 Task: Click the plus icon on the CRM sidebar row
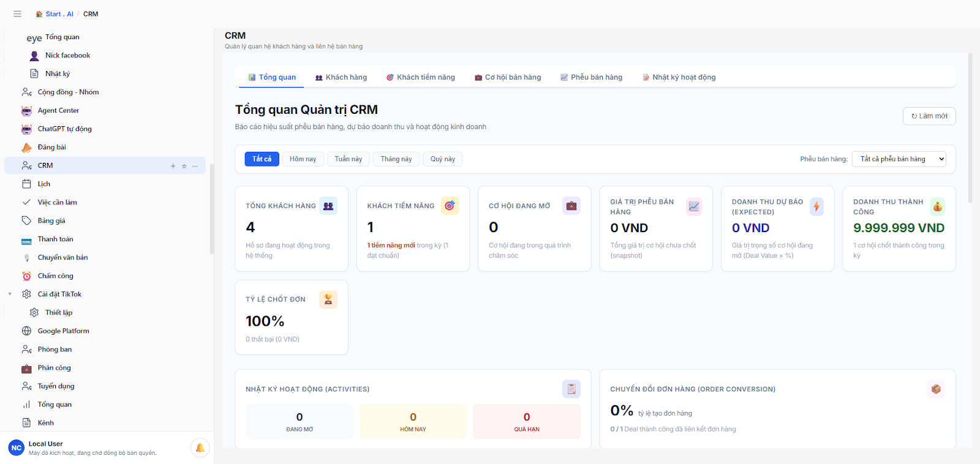tap(173, 166)
